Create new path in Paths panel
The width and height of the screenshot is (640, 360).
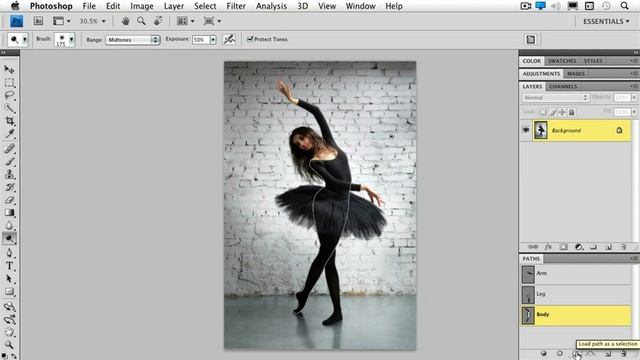(608, 353)
